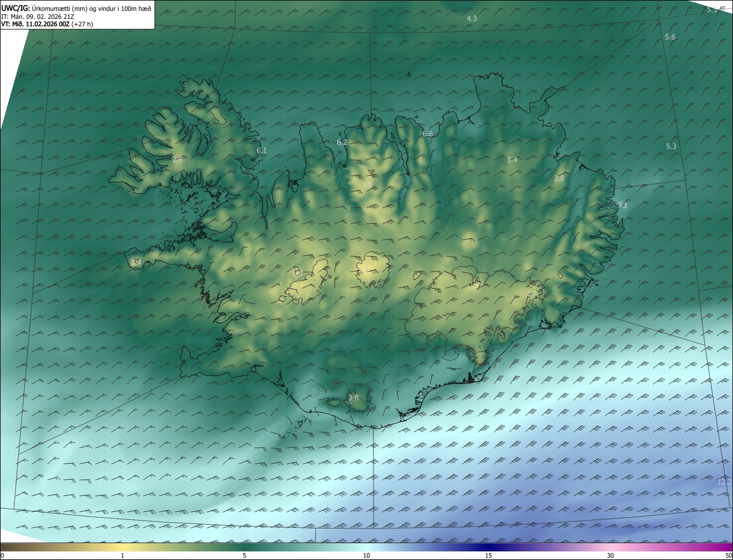Click the 50 label on the color scale
Image resolution: width=733 pixels, height=560 pixels.
(x=728, y=555)
